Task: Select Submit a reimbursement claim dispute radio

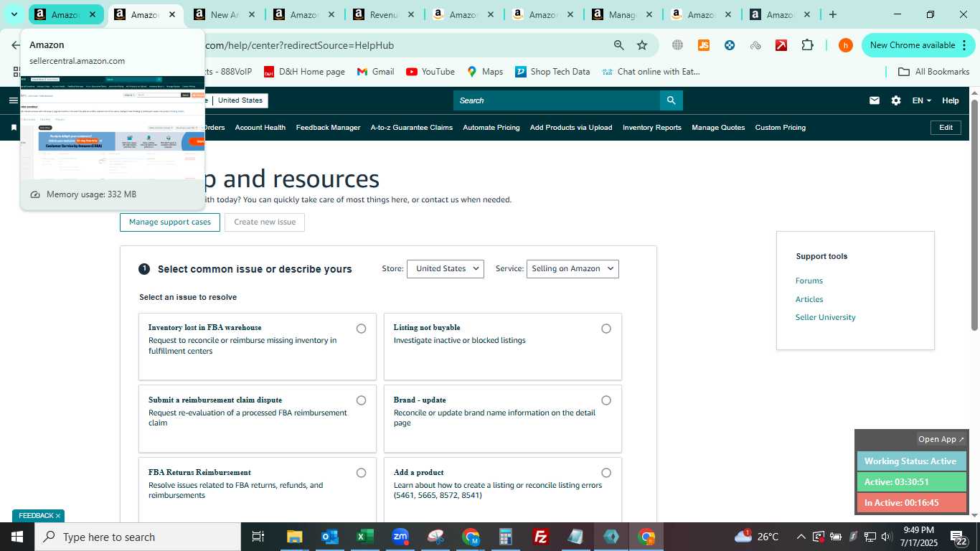Action: 361,400
